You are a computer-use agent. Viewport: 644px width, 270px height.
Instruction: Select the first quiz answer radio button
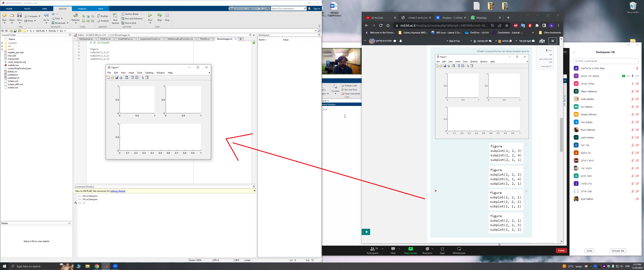526,145
